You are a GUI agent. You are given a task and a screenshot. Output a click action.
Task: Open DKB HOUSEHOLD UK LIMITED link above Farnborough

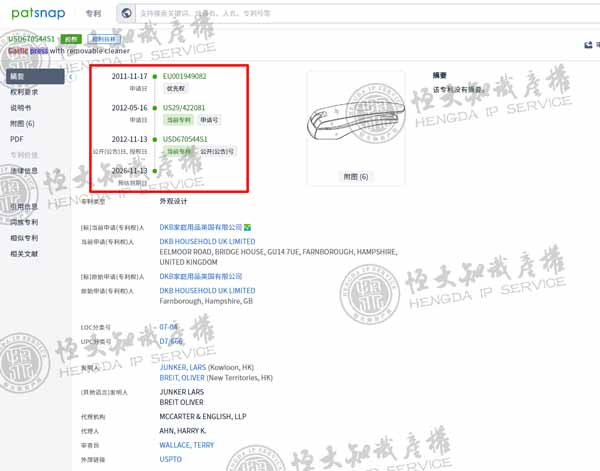207,291
